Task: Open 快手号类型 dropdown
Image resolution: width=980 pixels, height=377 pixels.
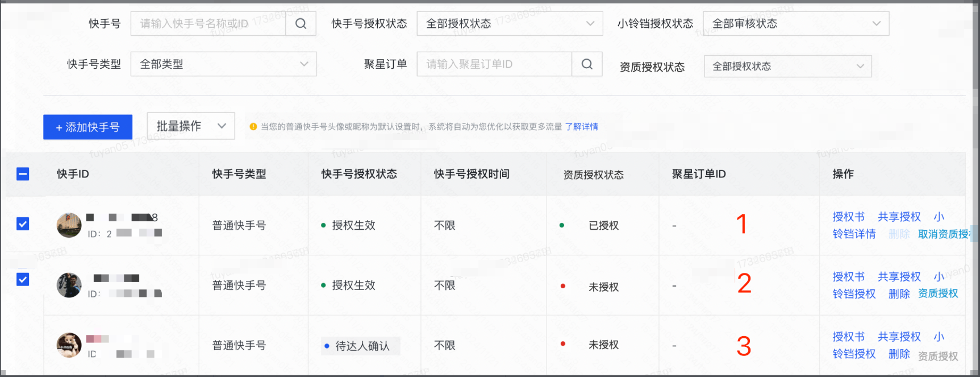Action: (x=224, y=64)
